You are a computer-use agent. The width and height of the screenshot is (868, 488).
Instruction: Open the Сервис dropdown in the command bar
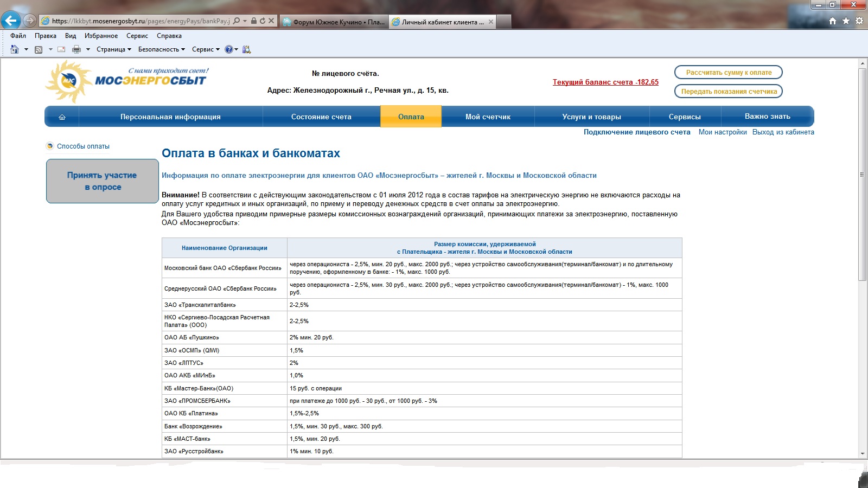click(206, 49)
